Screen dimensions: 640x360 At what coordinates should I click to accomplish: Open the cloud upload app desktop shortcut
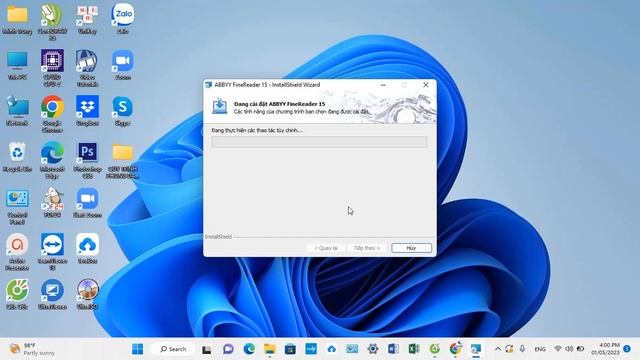pos(87,248)
